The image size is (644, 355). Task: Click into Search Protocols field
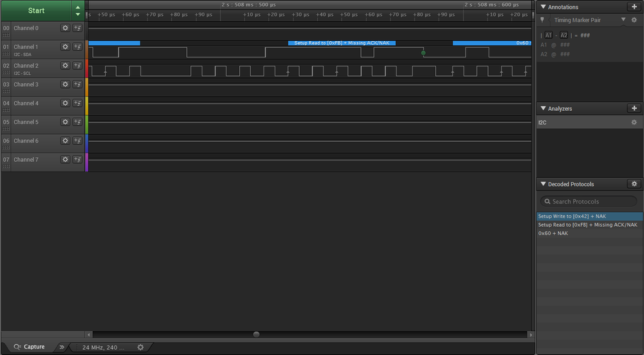[589, 202]
